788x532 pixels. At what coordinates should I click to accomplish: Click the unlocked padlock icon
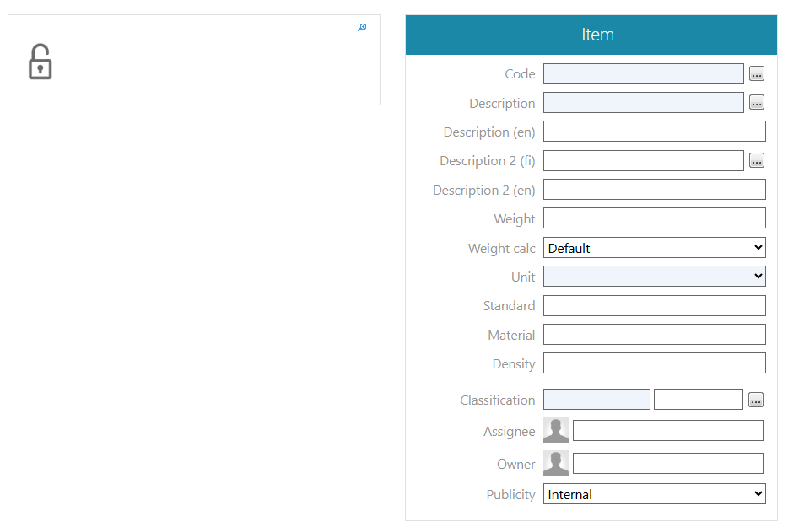[40, 62]
